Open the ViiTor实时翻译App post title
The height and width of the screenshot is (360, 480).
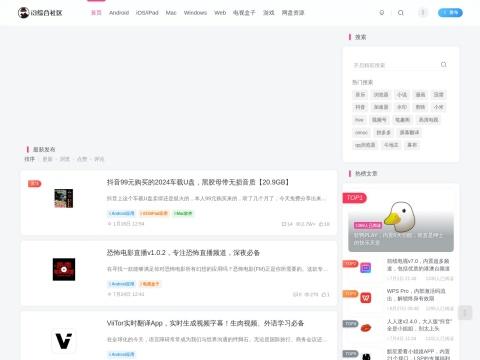(x=205, y=323)
